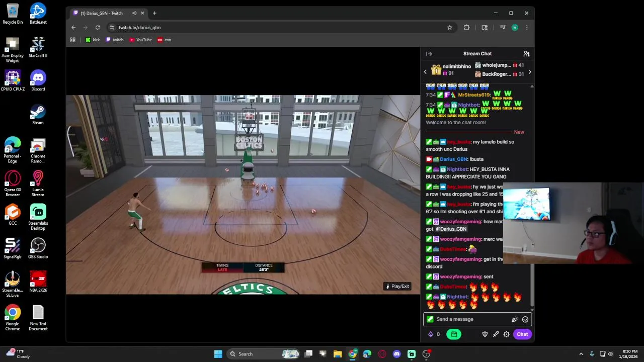Open Battle.net desktop shortcut
The width and height of the screenshot is (644, 362).
(x=38, y=14)
